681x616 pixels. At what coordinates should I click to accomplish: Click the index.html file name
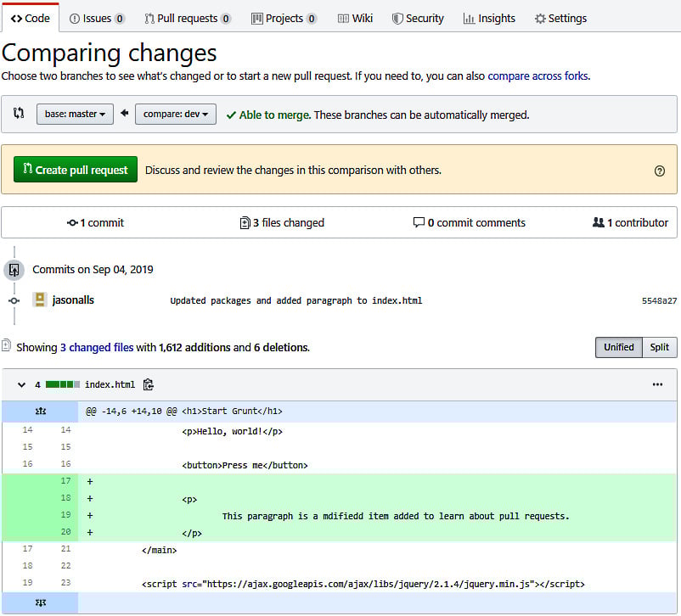coord(110,384)
